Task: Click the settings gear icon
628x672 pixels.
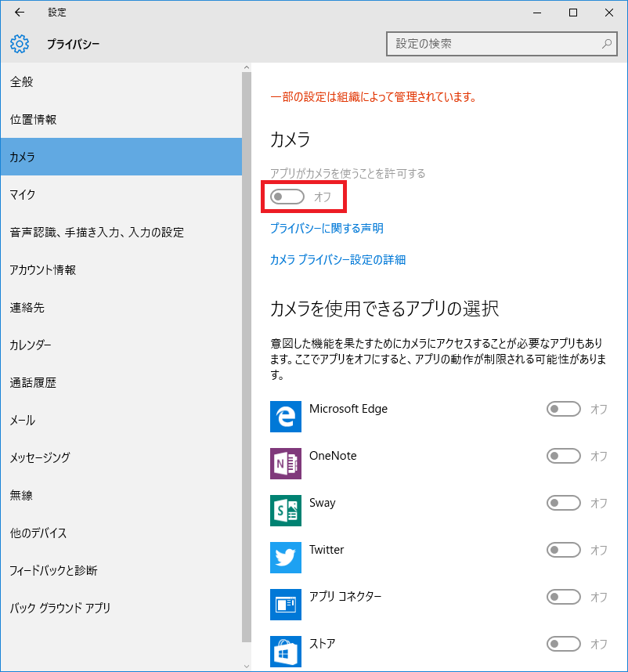Action: [x=19, y=44]
